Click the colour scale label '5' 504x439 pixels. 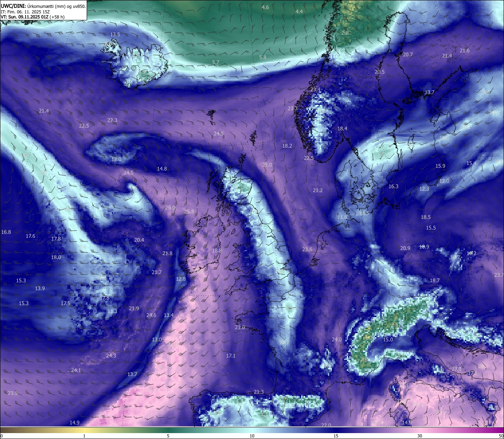tap(168, 436)
